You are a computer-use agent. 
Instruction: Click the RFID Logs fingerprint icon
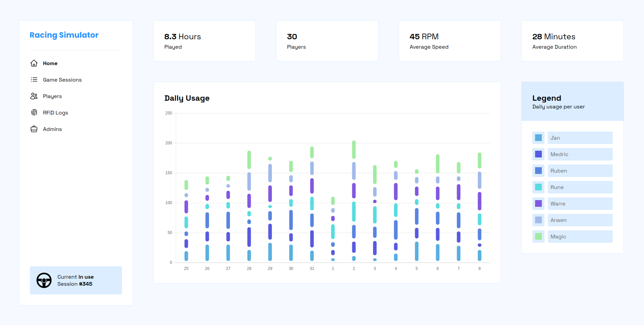tap(34, 112)
